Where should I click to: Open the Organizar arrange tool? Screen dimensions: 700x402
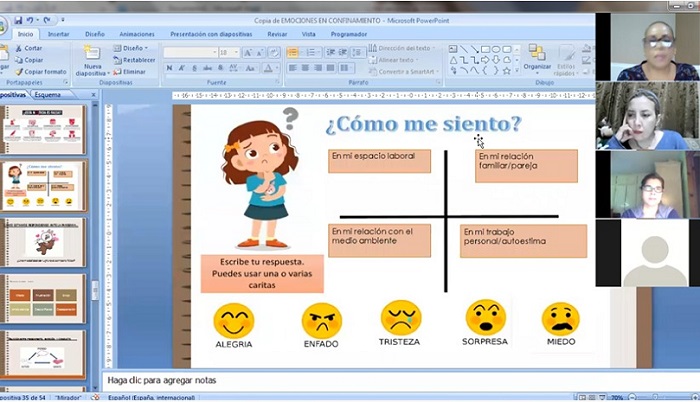pyautogui.click(x=537, y=57)
